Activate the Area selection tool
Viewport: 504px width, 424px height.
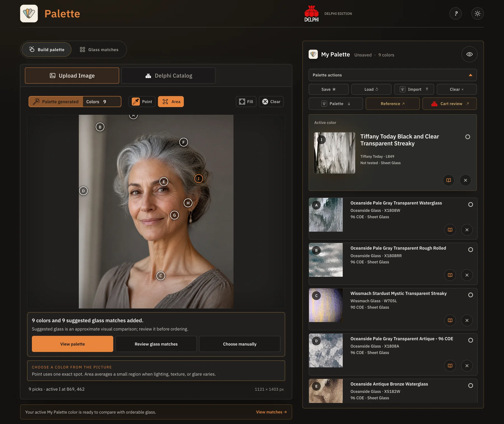pos(171,101)
